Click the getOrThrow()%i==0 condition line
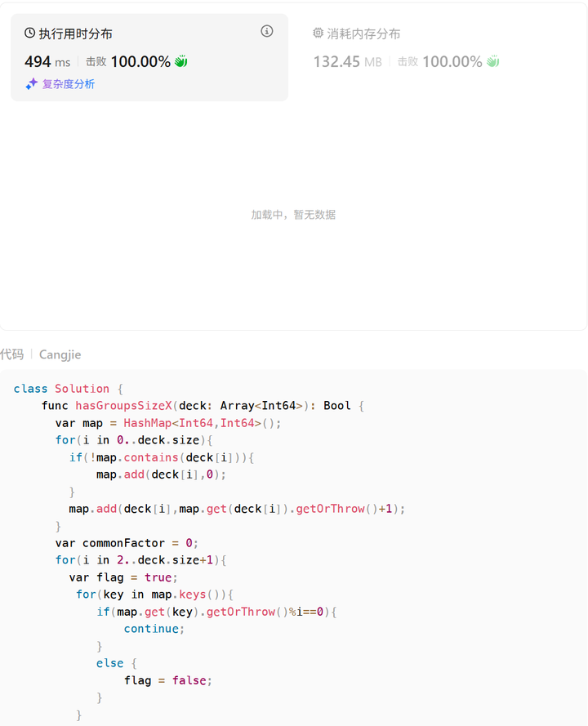The width and height of the screenshot is (588, 726). pyautogui.click(x=216, y=612)
